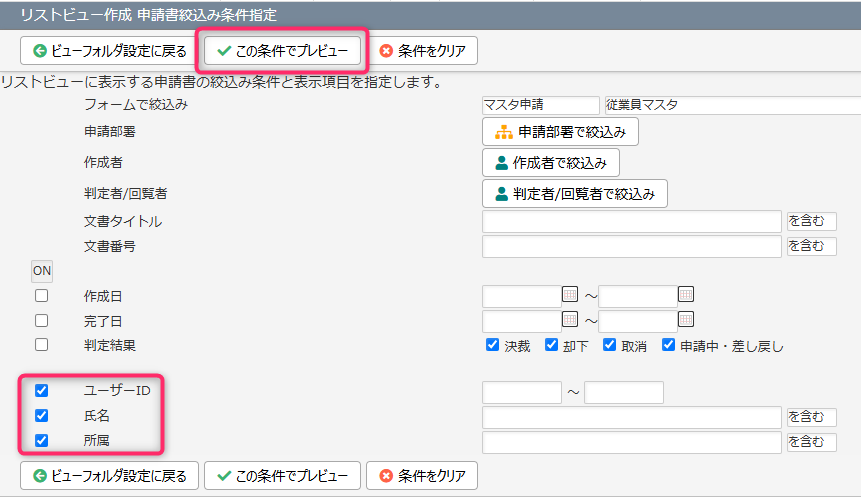Click を含む box beside 所属
Viewport: 861px width, 497px height.
point(812,442)
